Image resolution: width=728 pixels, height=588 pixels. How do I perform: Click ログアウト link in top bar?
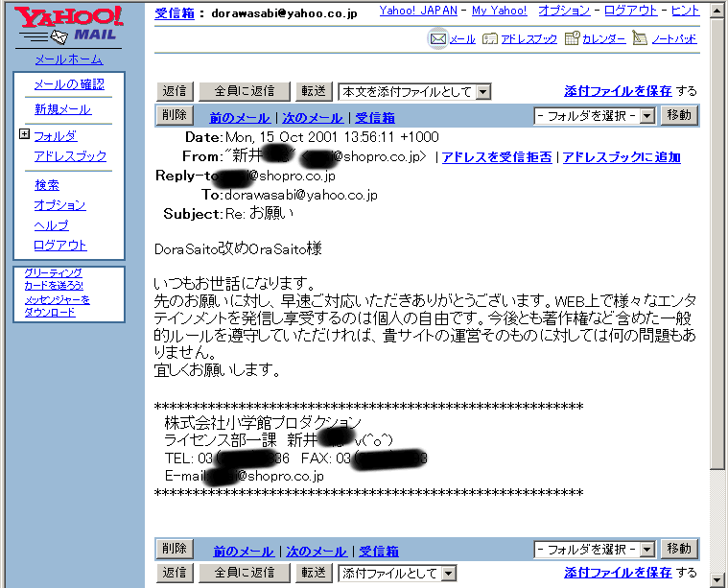[x=630, y=11]
